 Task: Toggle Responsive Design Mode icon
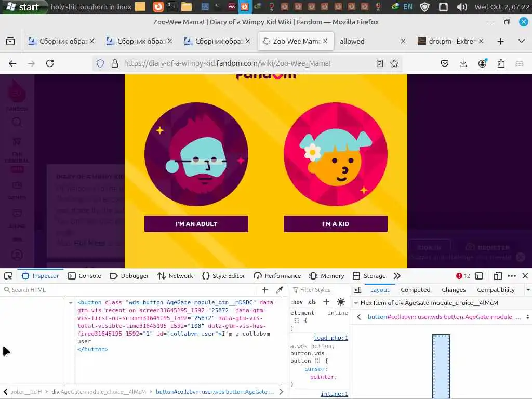[497, 276]
